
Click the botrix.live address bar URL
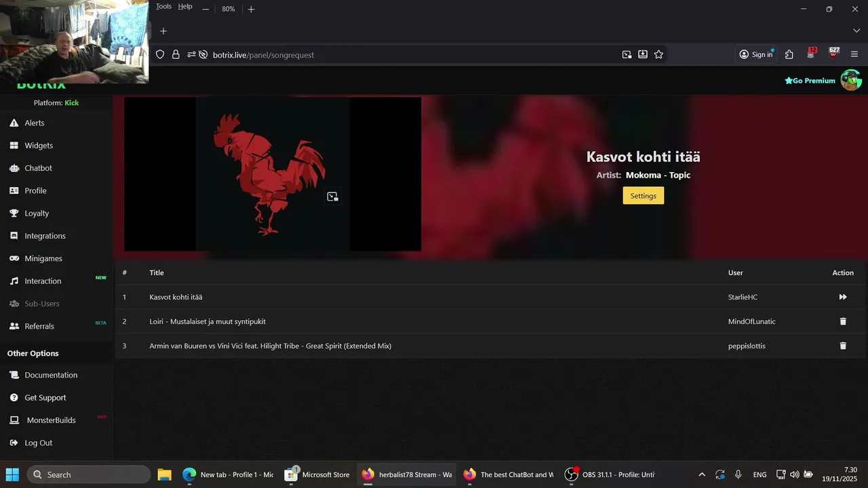point(263,55)
